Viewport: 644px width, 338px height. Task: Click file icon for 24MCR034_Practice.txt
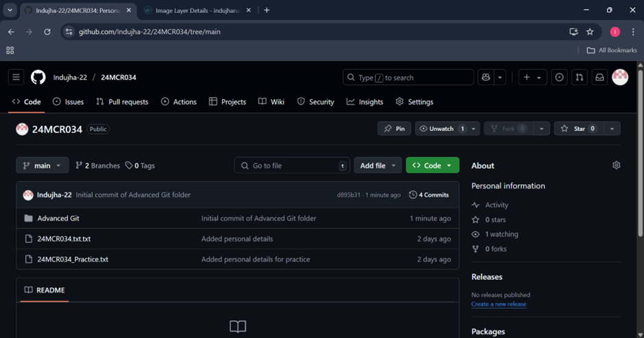click(x=28, y=259)
